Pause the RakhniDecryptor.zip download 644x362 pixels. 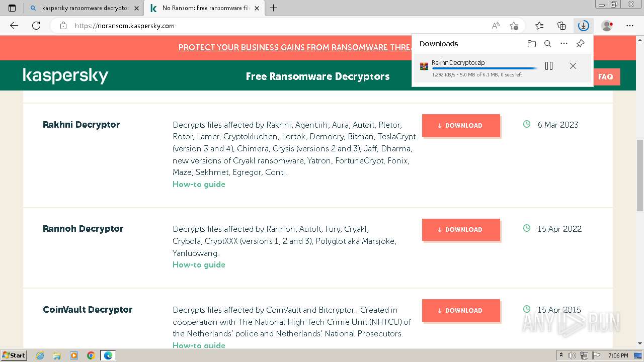pos(549,66)
